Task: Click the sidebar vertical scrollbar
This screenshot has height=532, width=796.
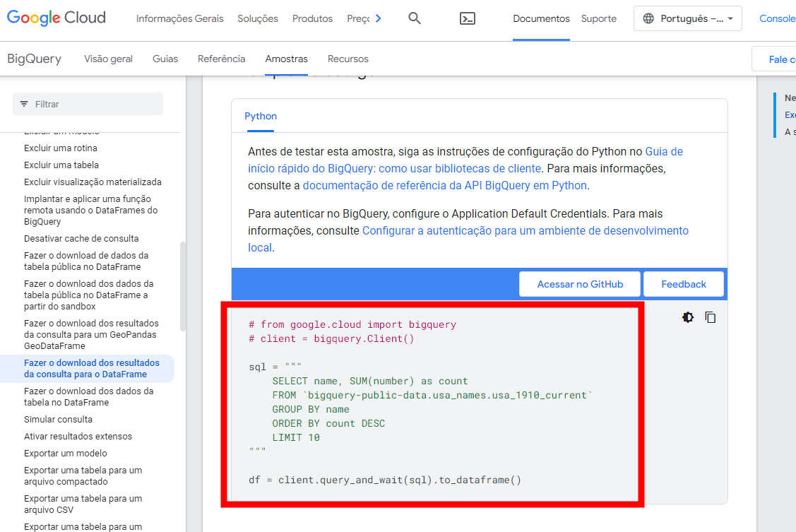Action: click(x=183, y=287)
